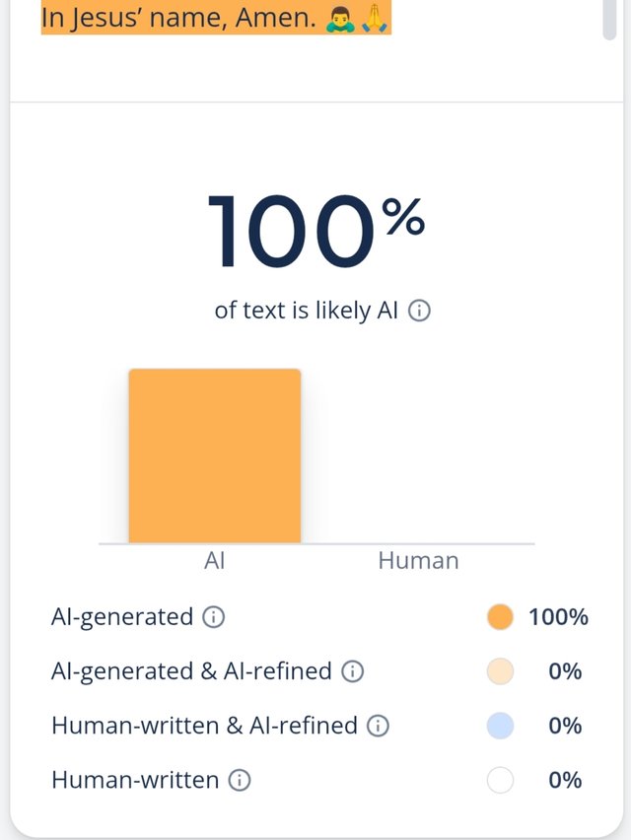The height and width of the screenshot is (840, 631).
Task: Click the 0% value for Human-written
Action: click(565, 781)
